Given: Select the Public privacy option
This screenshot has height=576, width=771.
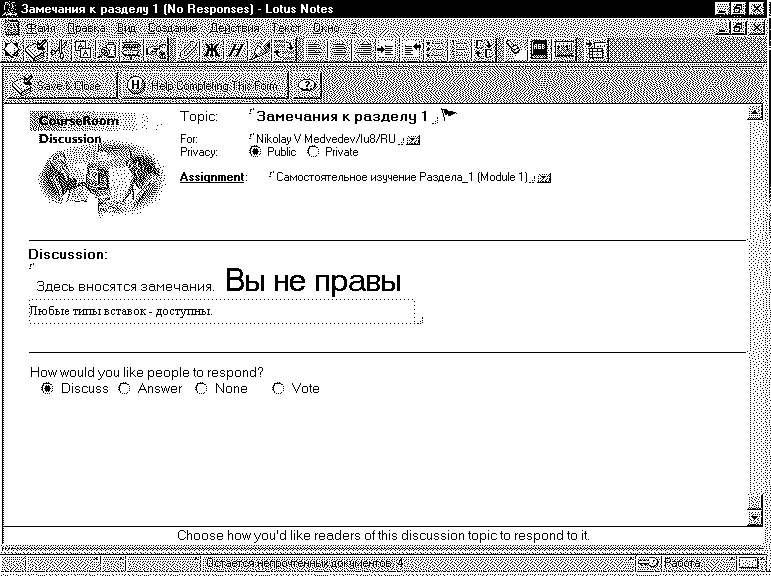Looking at the screenshot, I should pos(255,152).
